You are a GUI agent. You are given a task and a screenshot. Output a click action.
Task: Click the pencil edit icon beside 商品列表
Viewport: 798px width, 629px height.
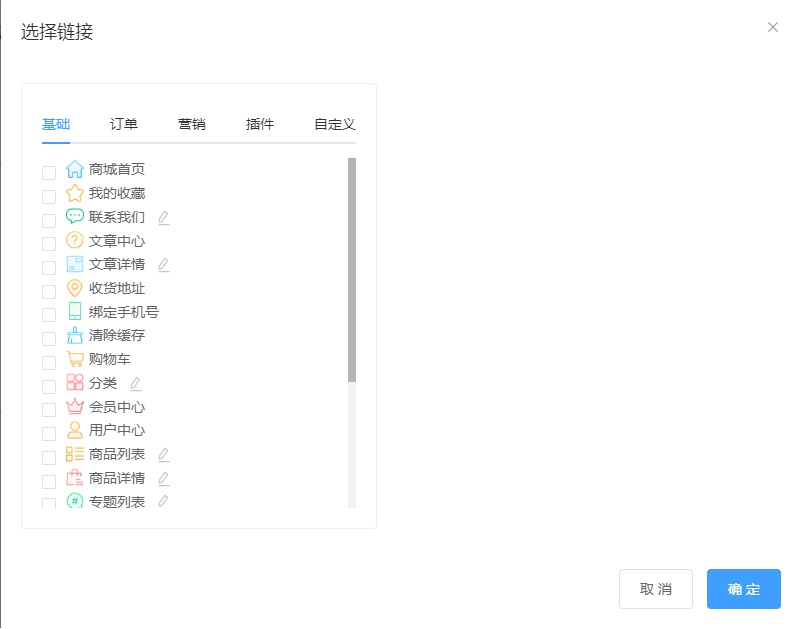[x=163, y=455]
